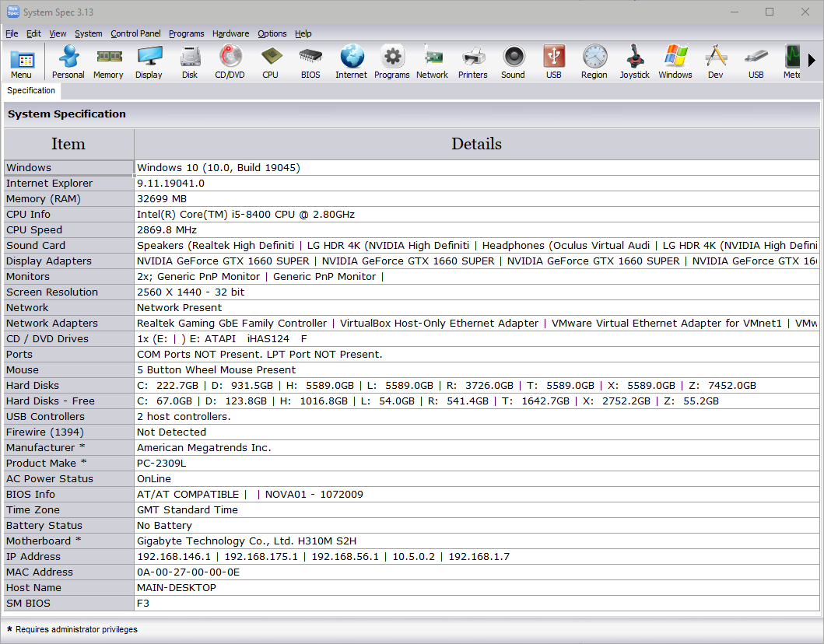Open the CD/DVD drives page
The image size is (824, 644).
point(230,61)
